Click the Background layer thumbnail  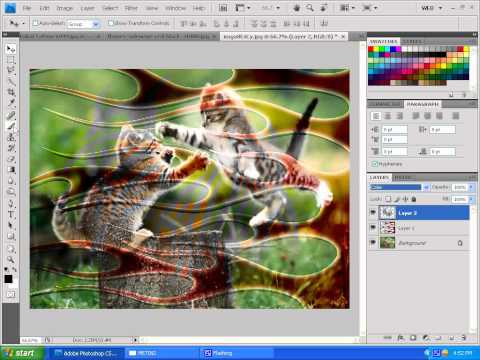tap(387, 242)
